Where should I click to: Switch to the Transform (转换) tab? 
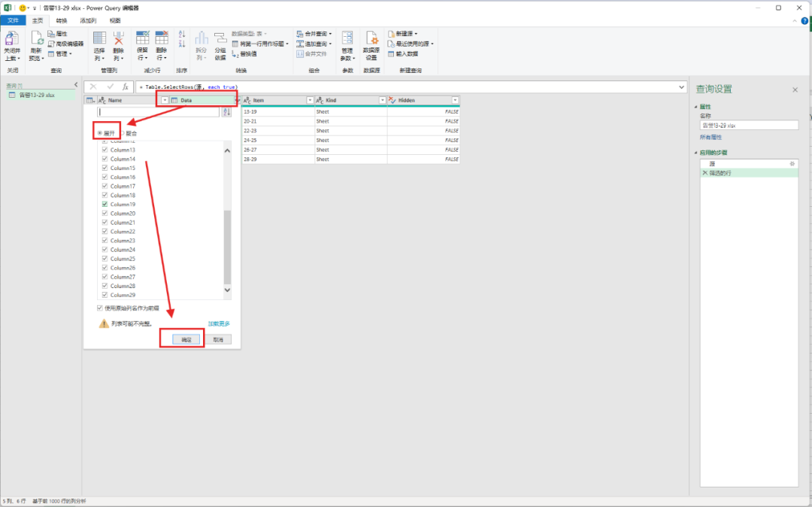coord(62,21)
